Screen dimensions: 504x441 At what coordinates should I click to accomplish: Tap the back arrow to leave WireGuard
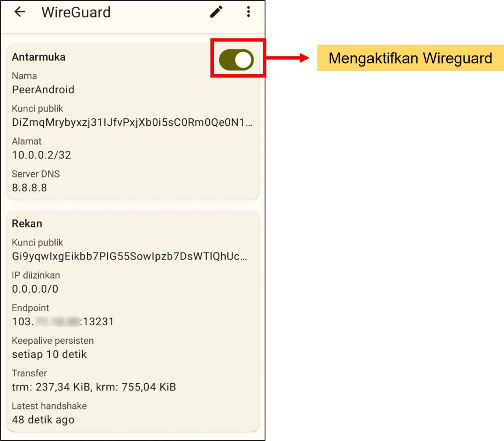coord(20,12)
